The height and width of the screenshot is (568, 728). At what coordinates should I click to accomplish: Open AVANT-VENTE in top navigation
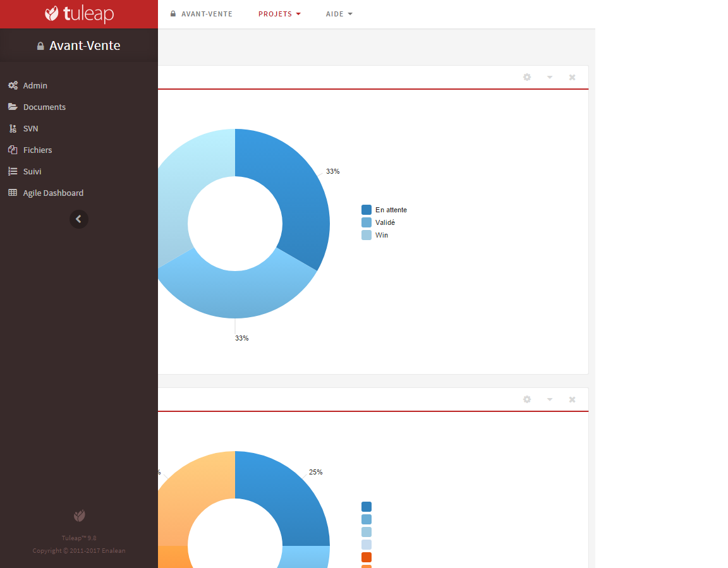point(207,14)
